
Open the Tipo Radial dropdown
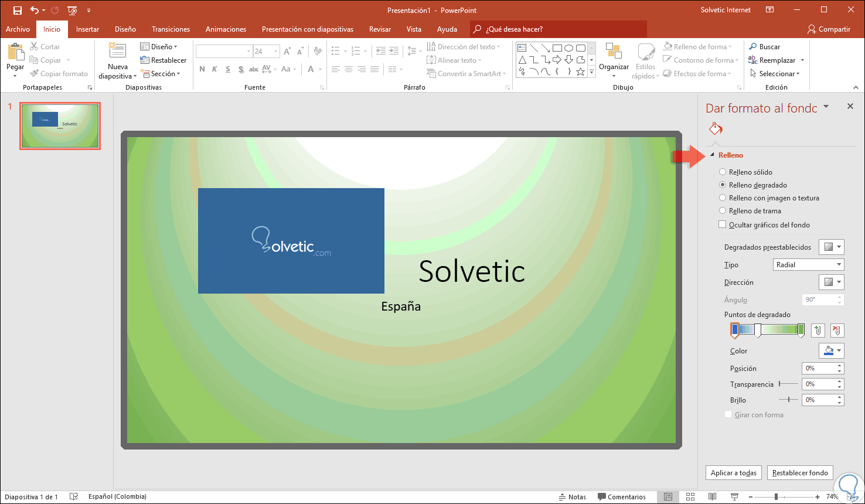pos(809,265)
